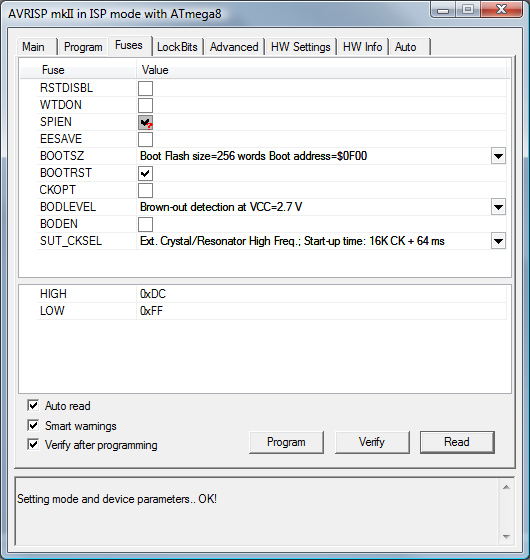This screenshot has height=560, width=530.
Task: Open the Auto tab
Action: 410,47
